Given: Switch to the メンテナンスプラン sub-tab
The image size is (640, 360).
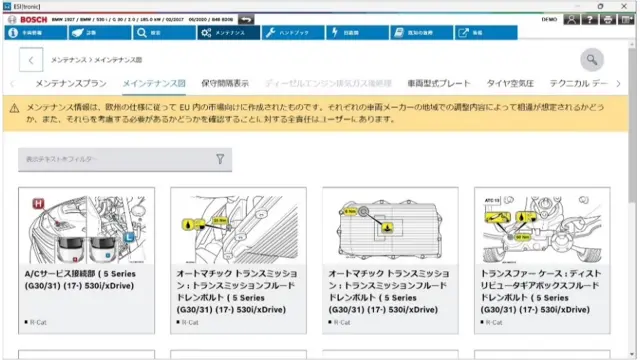Looking at the screenshot, I should click(71, 84).
